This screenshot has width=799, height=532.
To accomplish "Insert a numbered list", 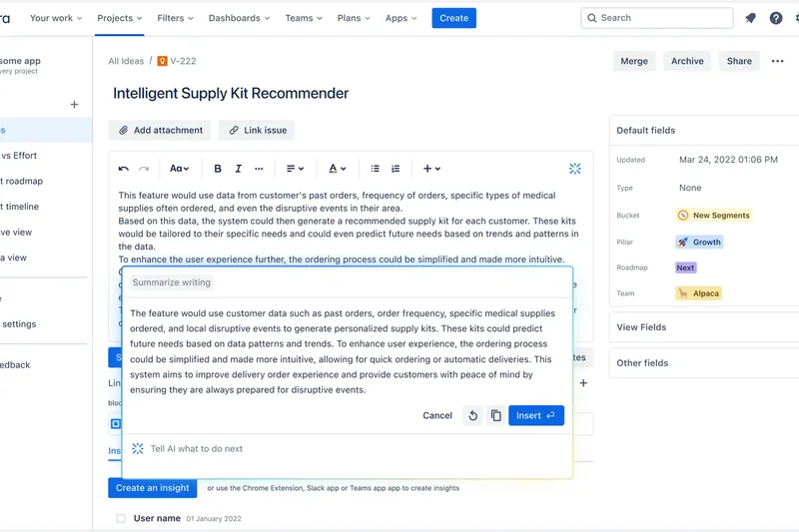I will [x=396, y=169].
